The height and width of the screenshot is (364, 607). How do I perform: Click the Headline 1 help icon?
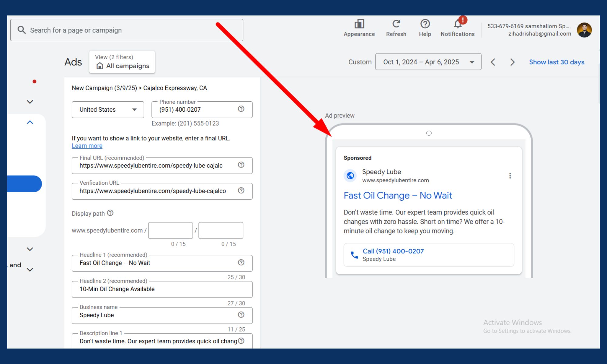tap(241, 262)
